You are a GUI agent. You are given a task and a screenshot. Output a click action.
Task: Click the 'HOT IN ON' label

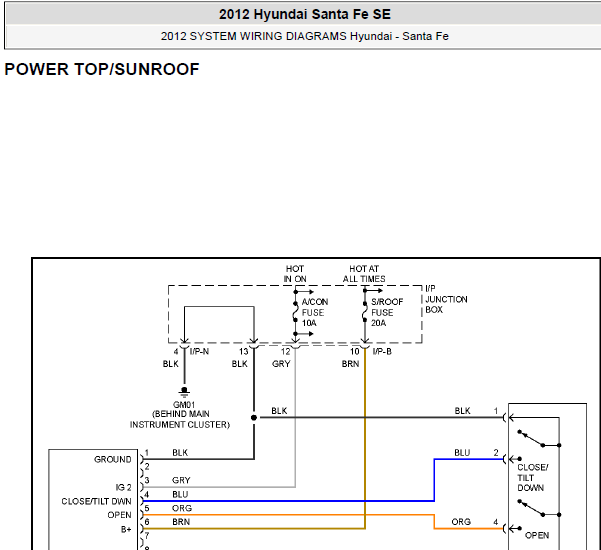point(295,274)
